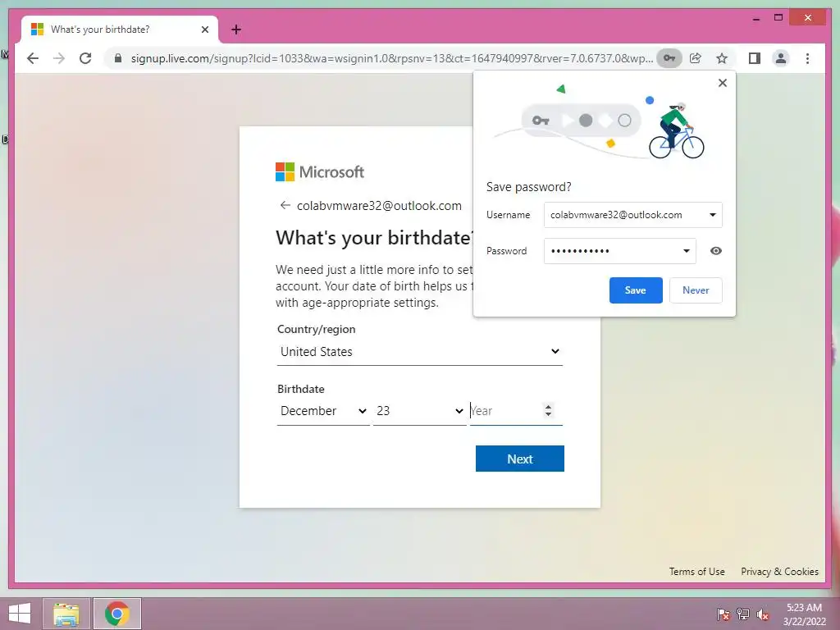Viewport: 840px width, 630px height.
Task: Click the share page icon
Action: click(x=696, y=58)
